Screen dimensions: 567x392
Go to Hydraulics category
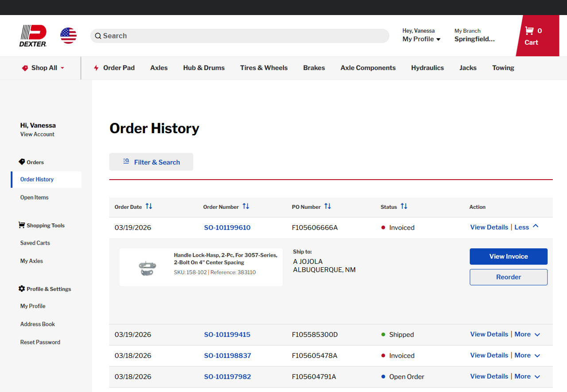[427, 68]
